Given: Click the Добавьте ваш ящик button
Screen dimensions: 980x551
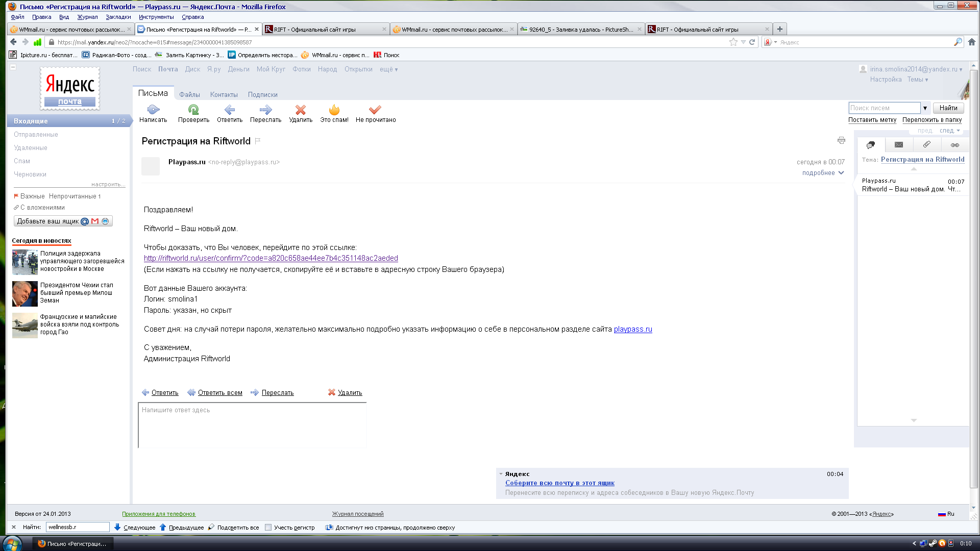Looking at the screenshot, I should [63, 221].
